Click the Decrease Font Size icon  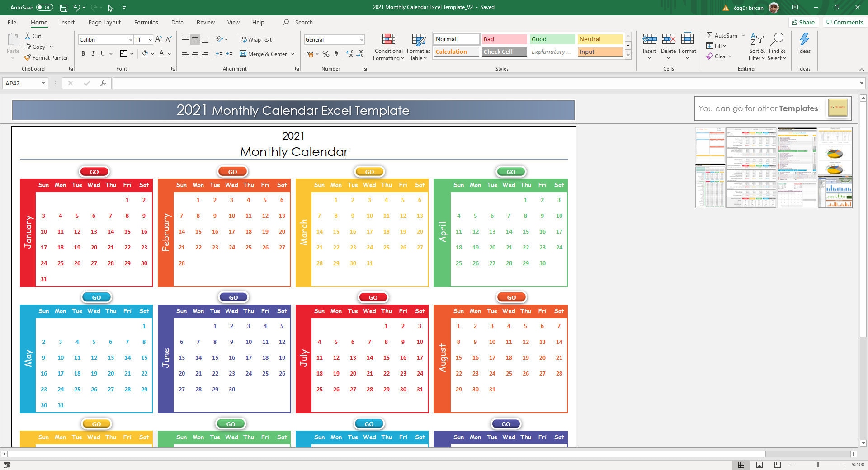(x=168, y=39)
